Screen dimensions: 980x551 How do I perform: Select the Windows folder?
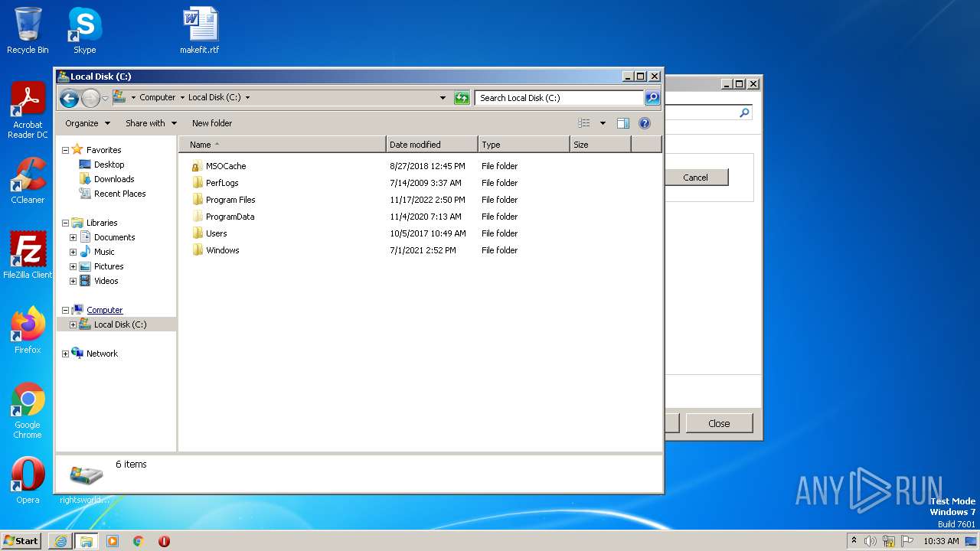[222, 250]
